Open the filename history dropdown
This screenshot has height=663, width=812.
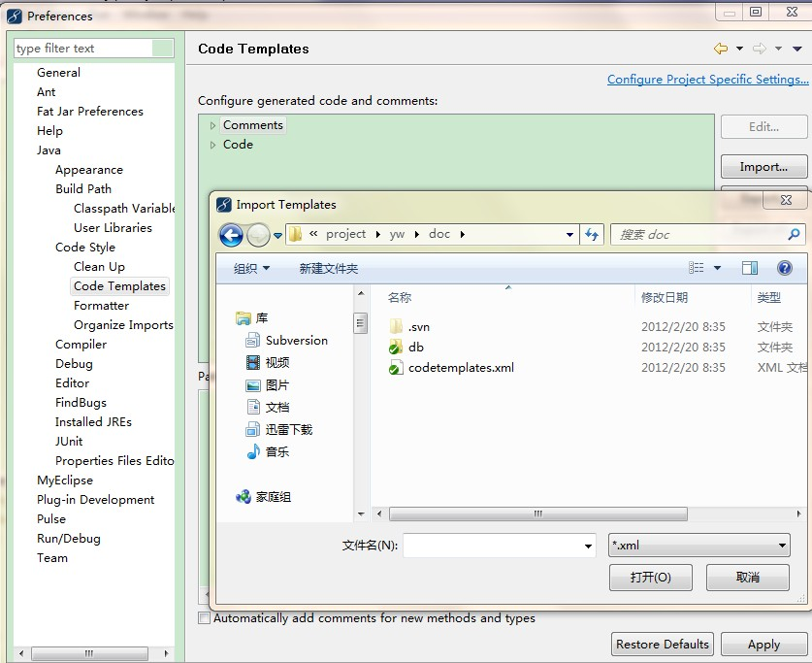[x=588, y=546]
